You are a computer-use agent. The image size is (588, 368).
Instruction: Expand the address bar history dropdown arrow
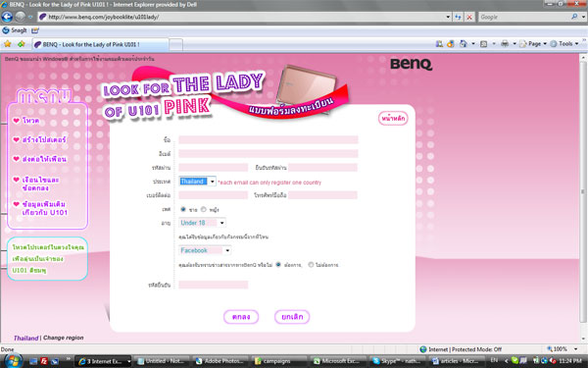[x=448, y=17]
